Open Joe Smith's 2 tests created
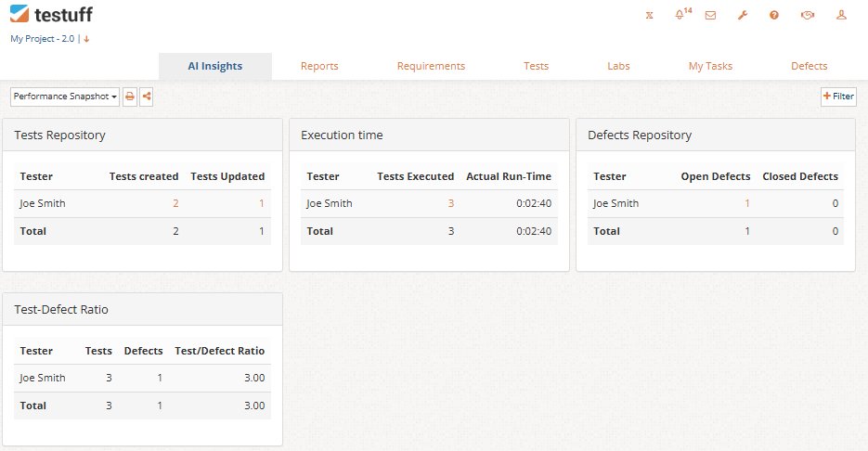Image resolution: width=868 pixels, height=451 pixels. pos(175,203)
